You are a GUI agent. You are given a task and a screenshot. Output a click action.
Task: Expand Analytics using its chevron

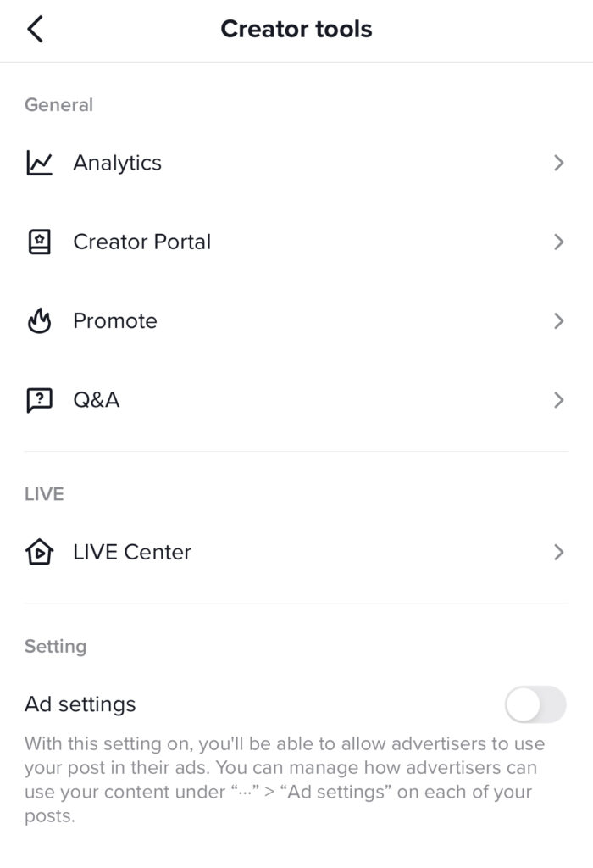559,163
